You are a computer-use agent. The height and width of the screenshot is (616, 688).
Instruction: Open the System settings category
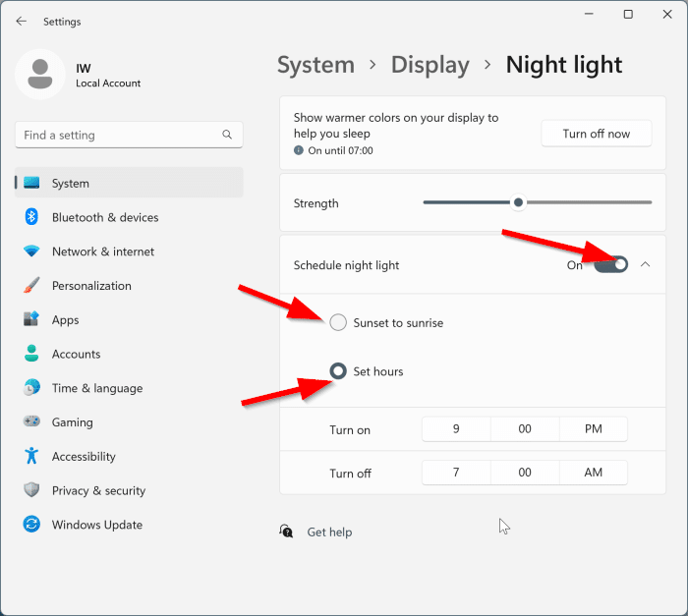click(129, 183)
